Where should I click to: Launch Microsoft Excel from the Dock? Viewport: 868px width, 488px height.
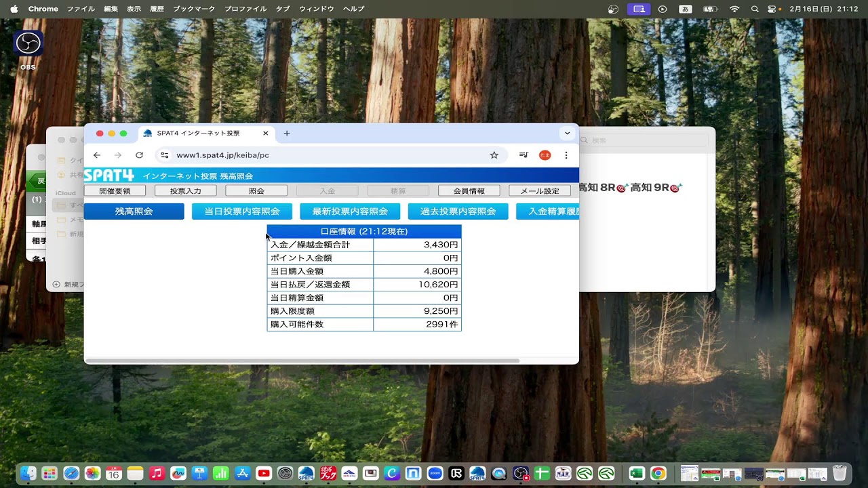636,473
